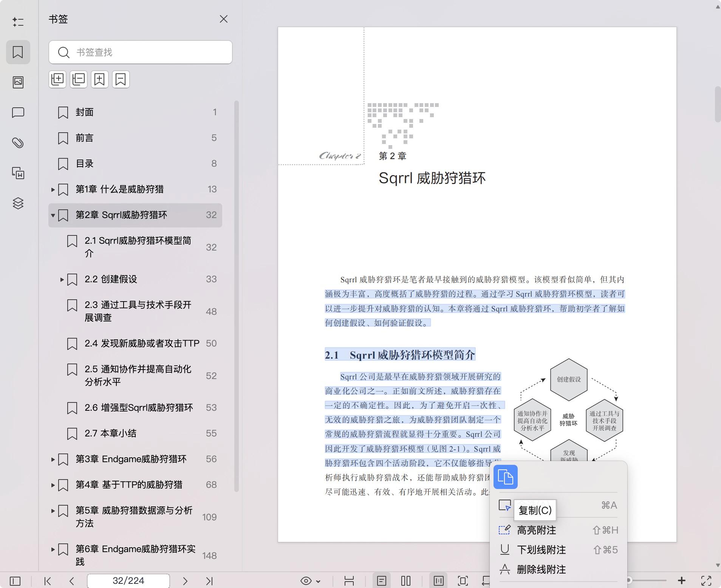Click the heading 2.1 Sqrrl 威胁狩猎环模型简介
The height and width of the screenshot is (588, 721).
tap(400, 355)
